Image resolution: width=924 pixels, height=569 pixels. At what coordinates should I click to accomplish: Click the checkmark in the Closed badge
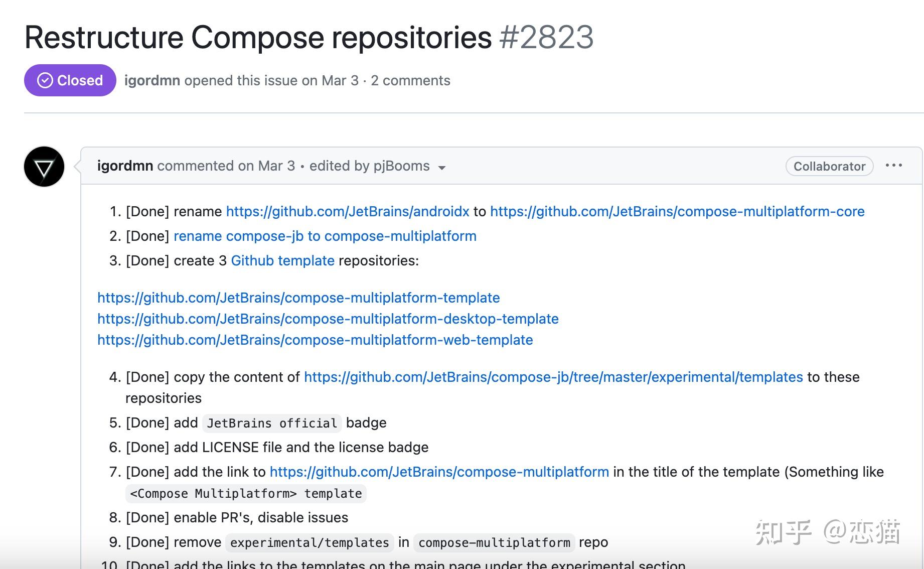(45, 80)
